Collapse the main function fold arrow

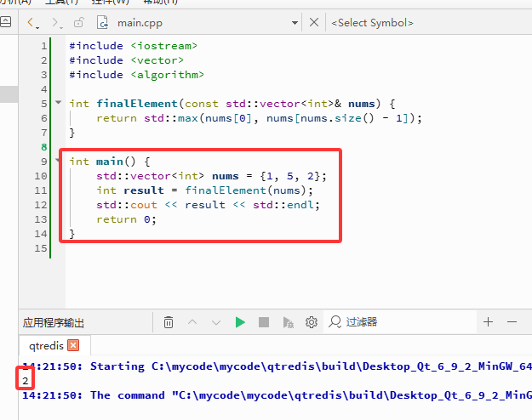coord(58,160)
